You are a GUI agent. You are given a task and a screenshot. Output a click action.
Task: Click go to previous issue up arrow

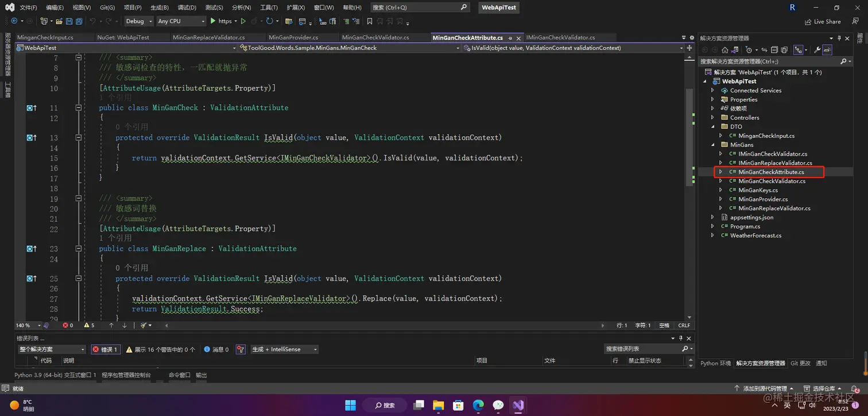click(111, 325)
